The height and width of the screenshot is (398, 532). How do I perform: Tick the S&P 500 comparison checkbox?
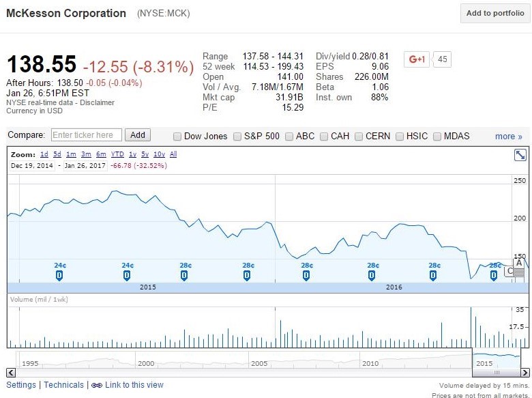237,136
